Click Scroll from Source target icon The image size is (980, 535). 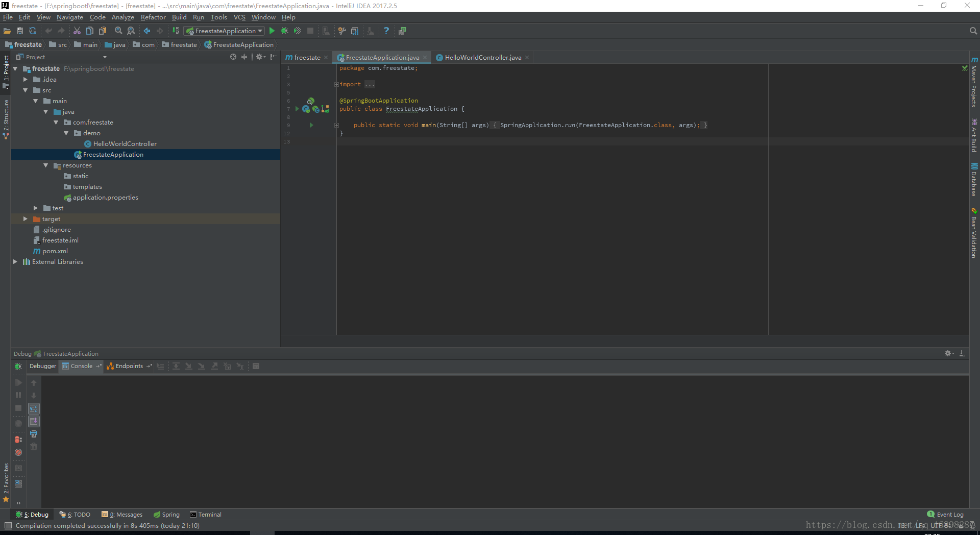tap(233, 57)
